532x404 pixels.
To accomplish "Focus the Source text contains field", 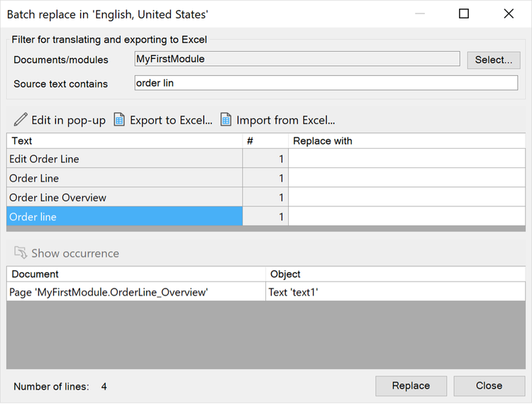I will click(326, 83).
